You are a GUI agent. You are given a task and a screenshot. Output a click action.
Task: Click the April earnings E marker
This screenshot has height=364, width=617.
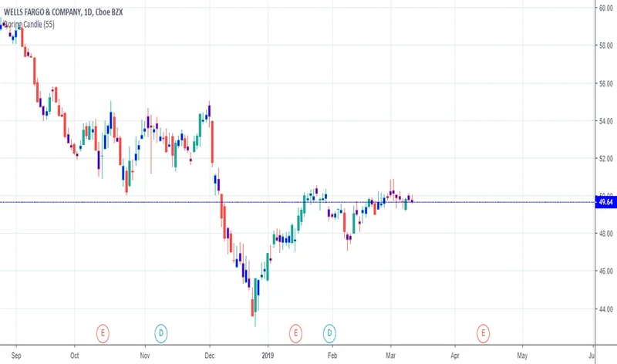tap(483, 332)
